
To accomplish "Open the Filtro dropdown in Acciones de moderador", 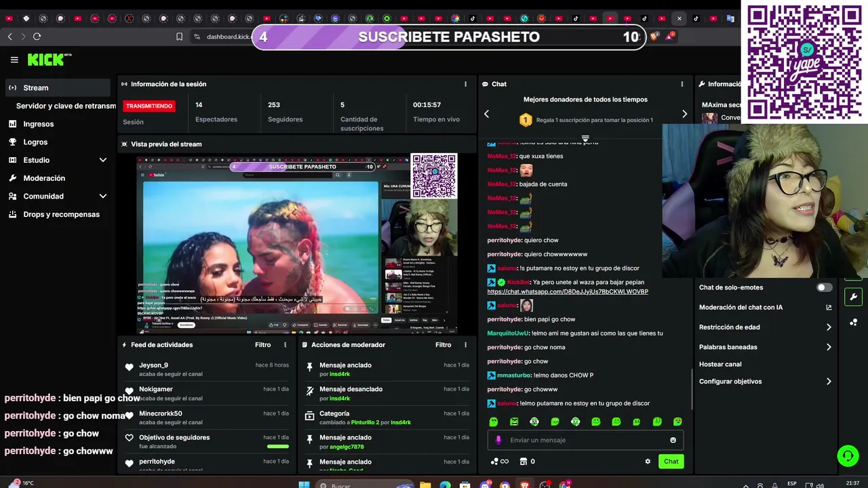I will (x=443, y=345).
